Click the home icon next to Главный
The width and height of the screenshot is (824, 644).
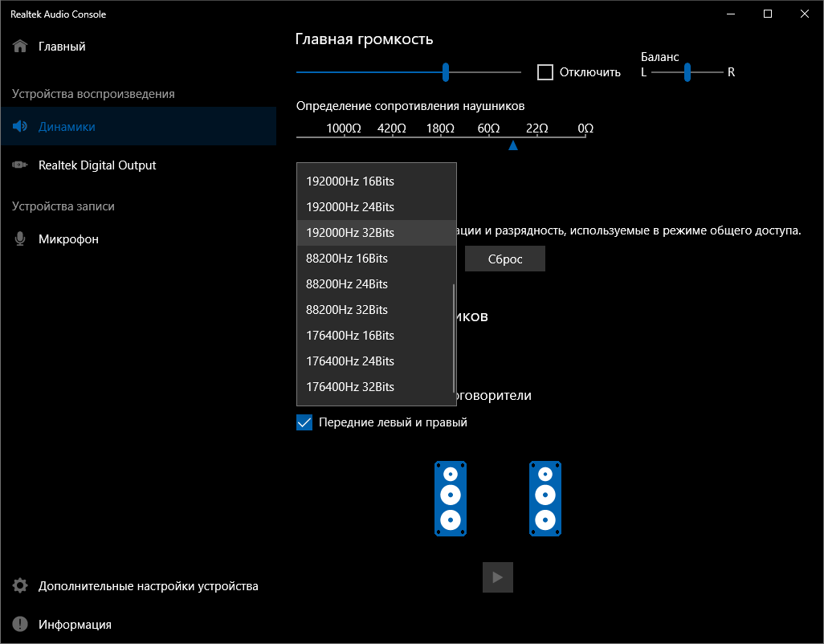point(21,47)
